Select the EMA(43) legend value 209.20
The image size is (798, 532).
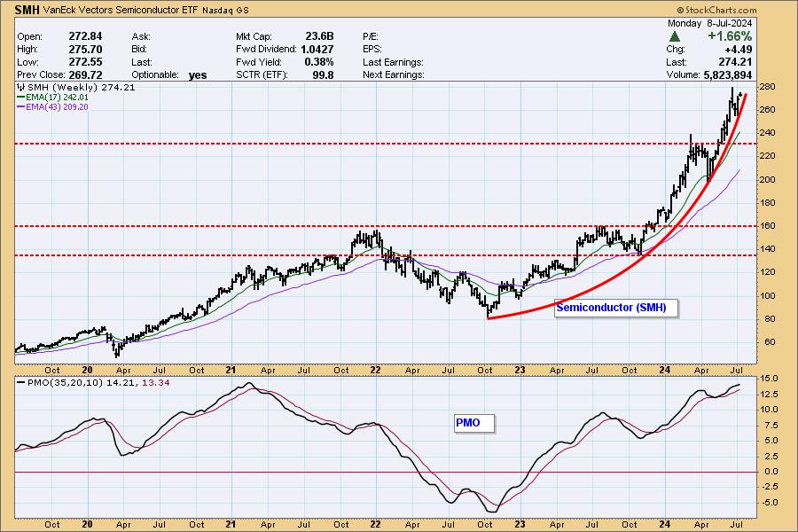76,107
